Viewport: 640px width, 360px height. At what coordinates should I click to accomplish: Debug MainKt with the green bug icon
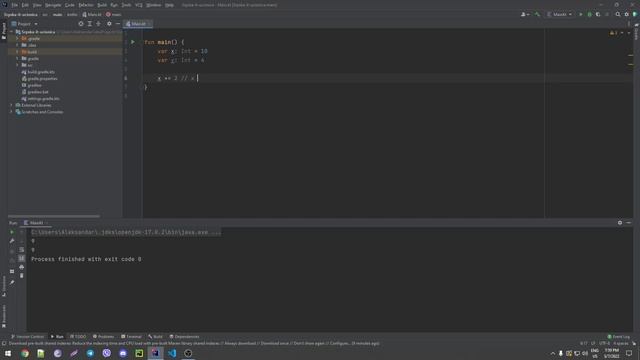tap(589, 14)
